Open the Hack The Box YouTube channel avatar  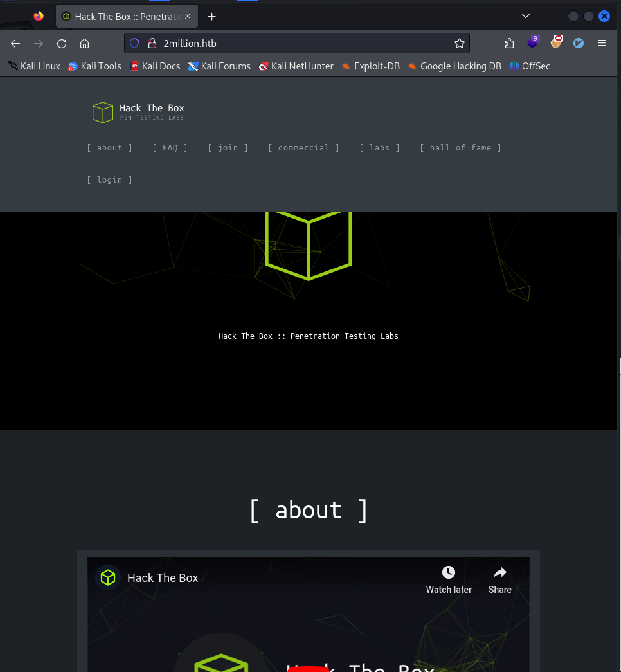pyautogui.click(x=108, y=577)
